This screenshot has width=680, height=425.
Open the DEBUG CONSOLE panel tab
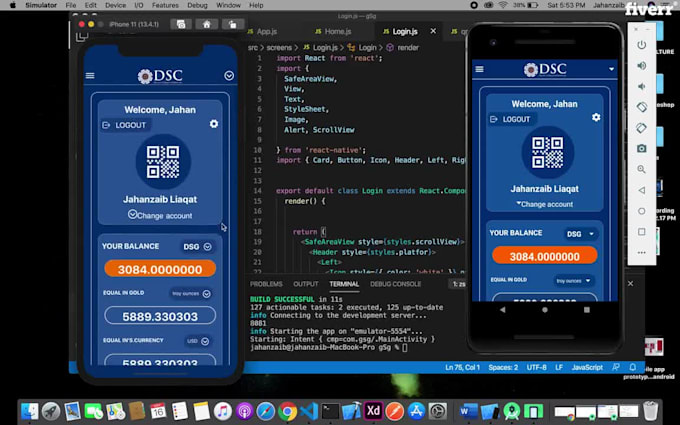396,284
